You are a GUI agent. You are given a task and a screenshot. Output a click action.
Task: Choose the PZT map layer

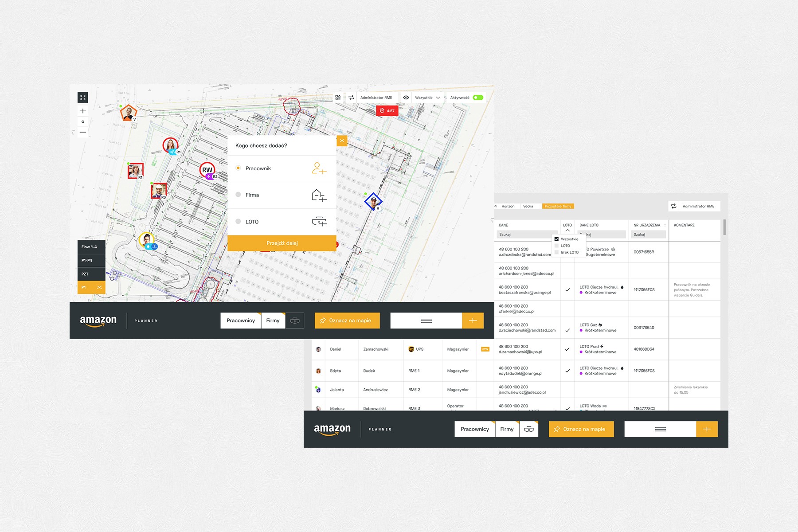(91, 274)
